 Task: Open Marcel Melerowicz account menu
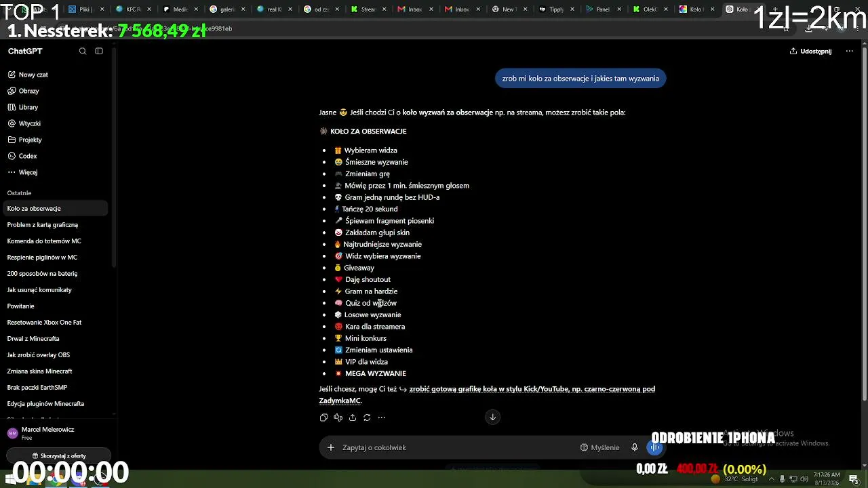click(56, 433)
